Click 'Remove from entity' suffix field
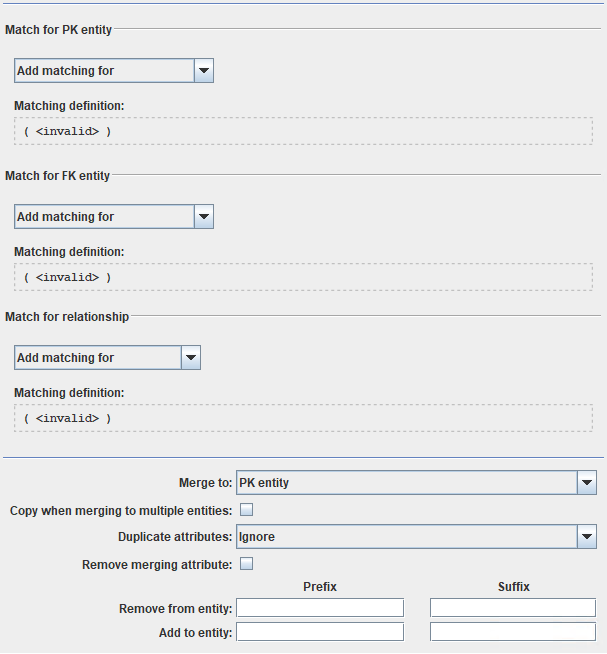Viewport: 607px width, 654px height. [x=513, y=608]
